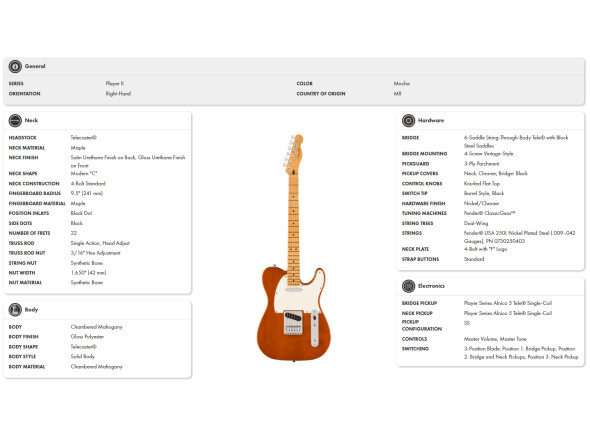Image resolution: width=590 pixels, height=434 pixels.
Task: Click the '1.650" (42 mm)' nut width value
Action: (x=88, y=273)
